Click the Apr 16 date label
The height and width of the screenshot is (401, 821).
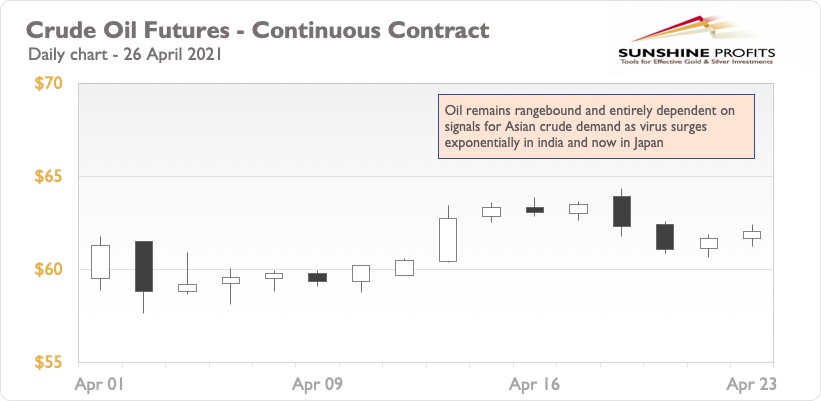(535, 385)
